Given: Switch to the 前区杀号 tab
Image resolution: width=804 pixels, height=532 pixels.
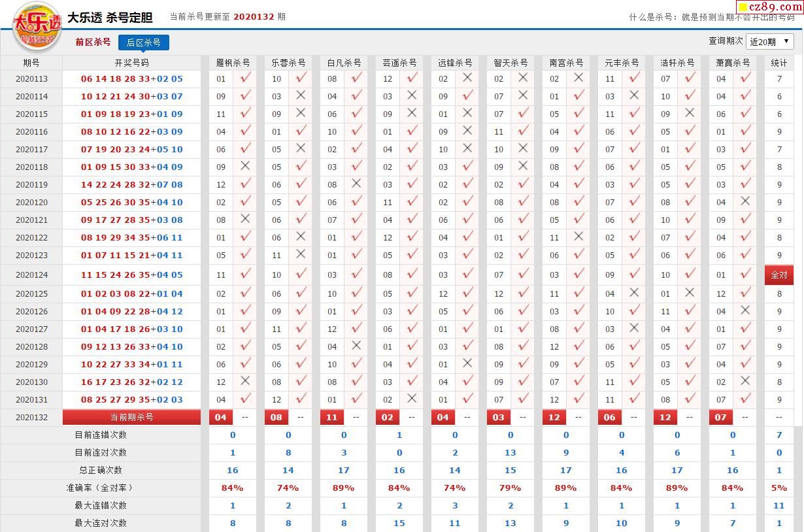Looking at the screenshot, I should (x=93, y=42).
